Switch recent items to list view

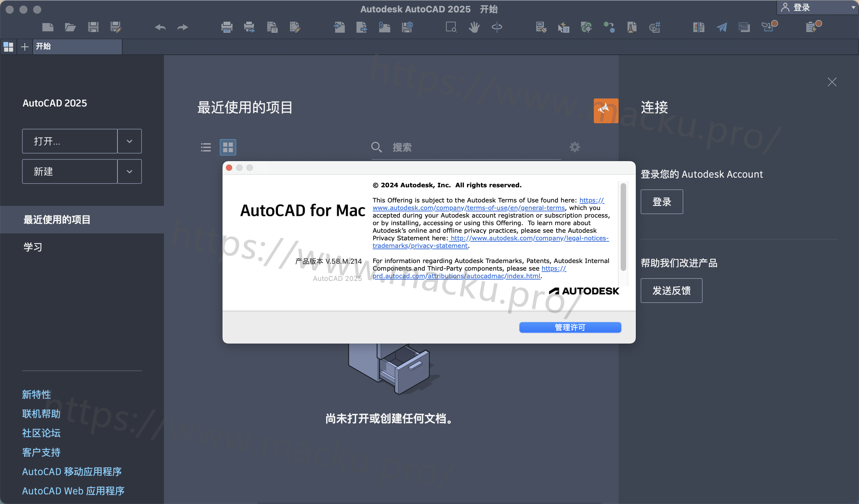pyautogui.click(x=206, y=147)
